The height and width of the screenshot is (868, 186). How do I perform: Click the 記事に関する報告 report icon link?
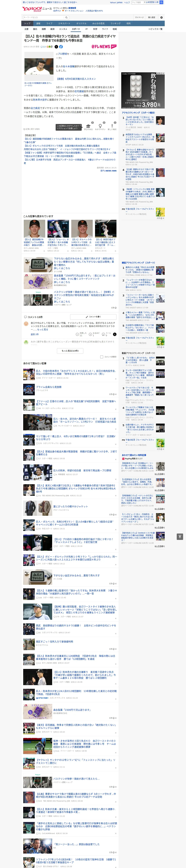coord(32,129)
